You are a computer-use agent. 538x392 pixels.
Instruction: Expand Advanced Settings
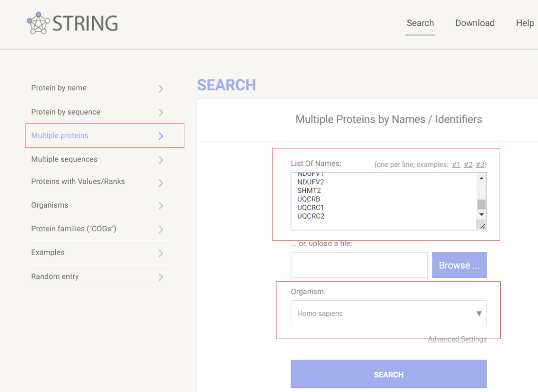[457, 339]
